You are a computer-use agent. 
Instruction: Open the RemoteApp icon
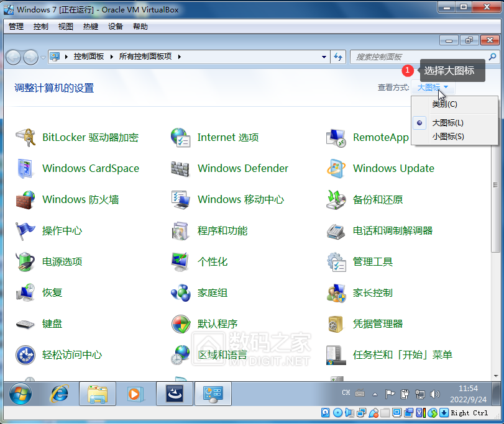[x=336, y=138]
